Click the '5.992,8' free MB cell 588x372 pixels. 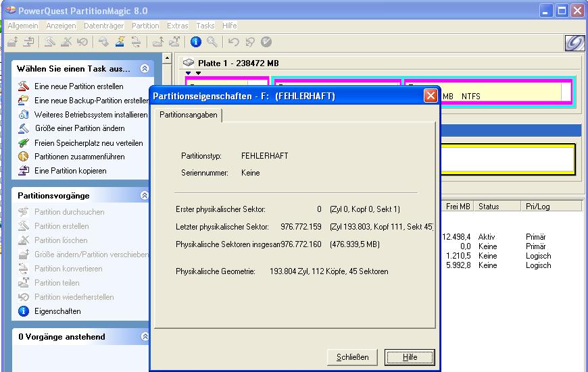458,265
